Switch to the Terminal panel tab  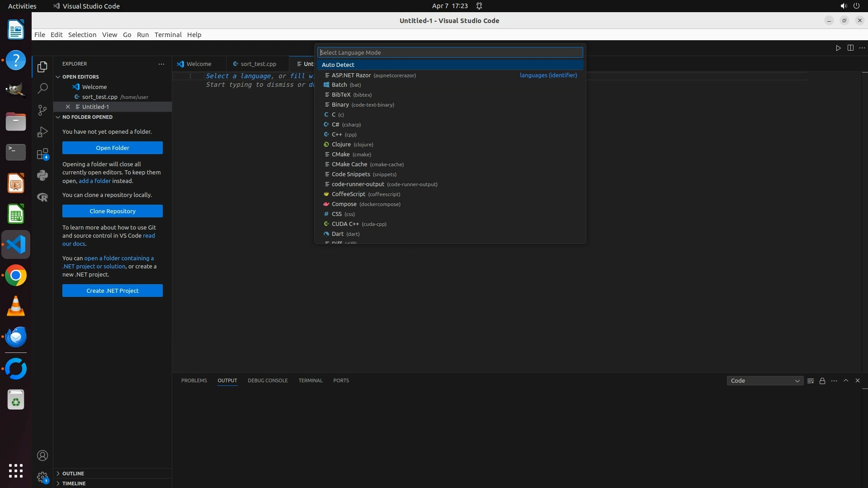click(310, 380)
